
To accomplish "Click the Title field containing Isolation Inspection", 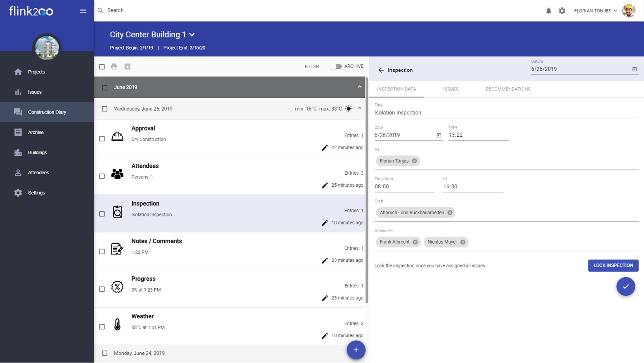I will coord(506,113).
